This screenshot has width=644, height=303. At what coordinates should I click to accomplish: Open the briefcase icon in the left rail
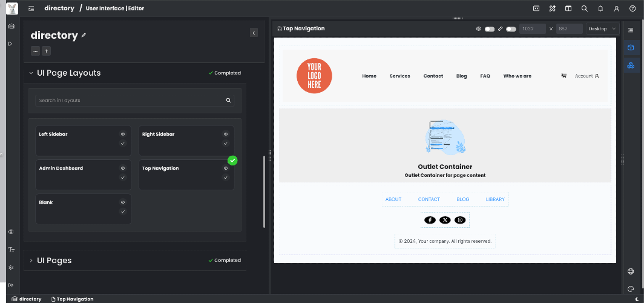point(11,26)
